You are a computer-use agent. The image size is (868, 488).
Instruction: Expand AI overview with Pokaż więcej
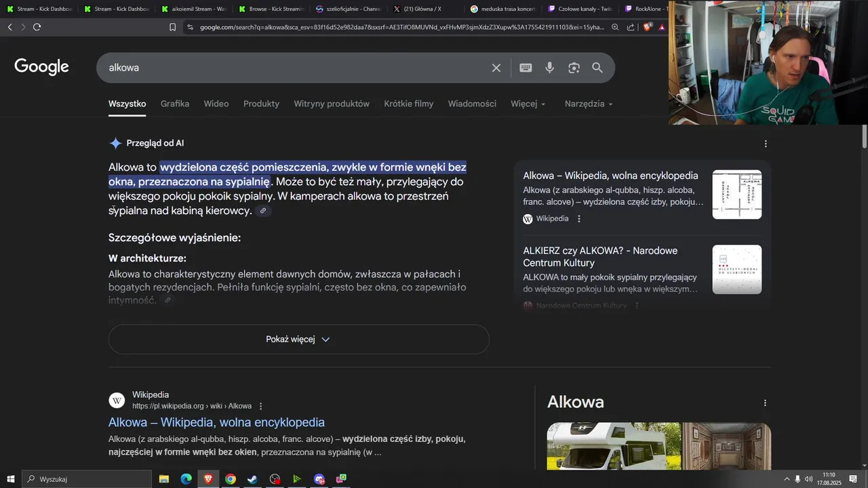coord(298,339)
